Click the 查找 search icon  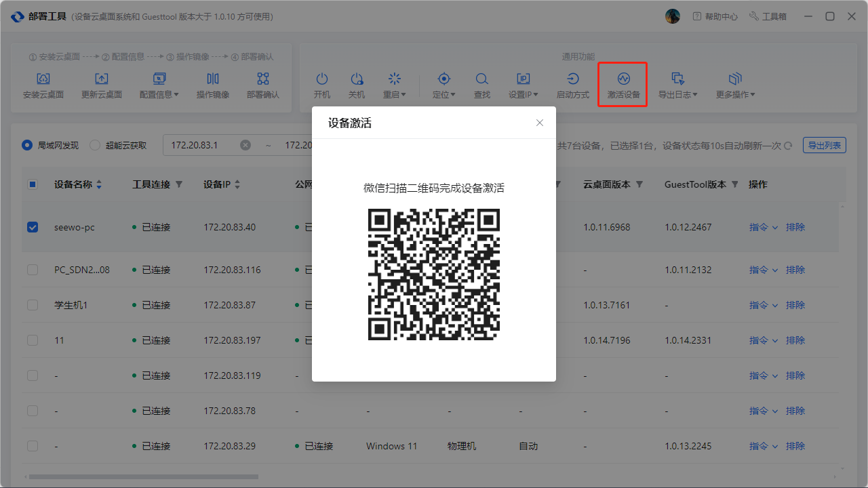[x=482, y=86]
